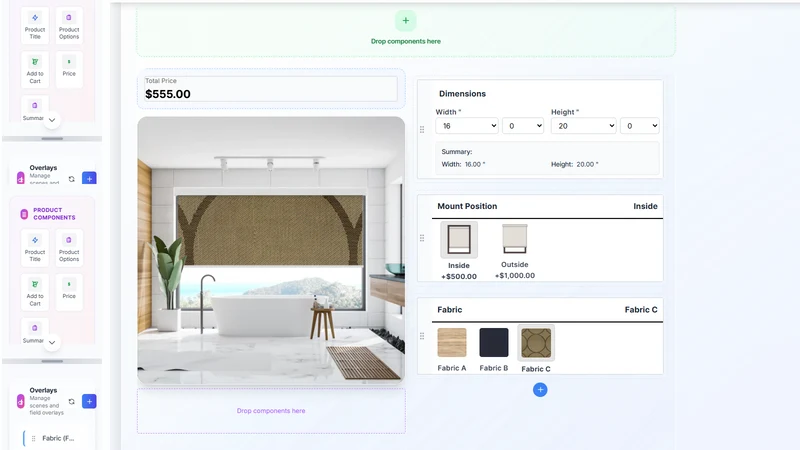Open the Width fraction dropdown showing 0
Screen dimensions: 800x450
tap(523, 126)
